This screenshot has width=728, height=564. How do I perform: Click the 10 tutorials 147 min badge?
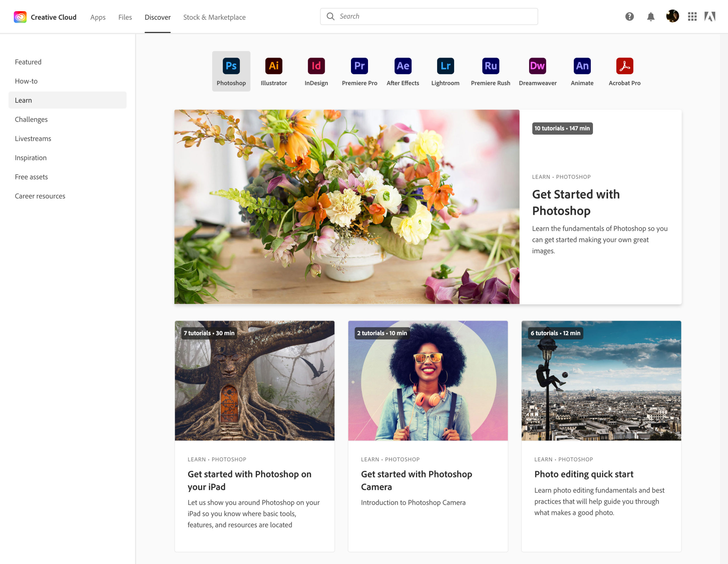click(x=562, y=128)
